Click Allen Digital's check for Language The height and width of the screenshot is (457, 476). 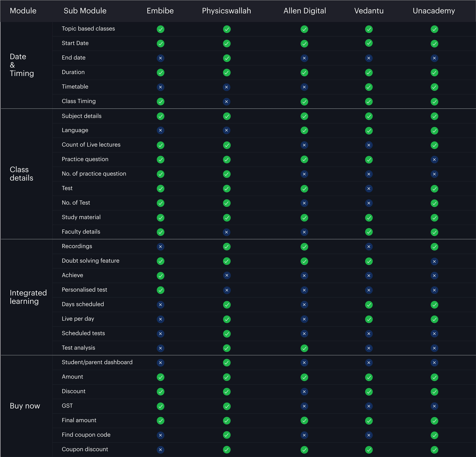click(304, 130)
